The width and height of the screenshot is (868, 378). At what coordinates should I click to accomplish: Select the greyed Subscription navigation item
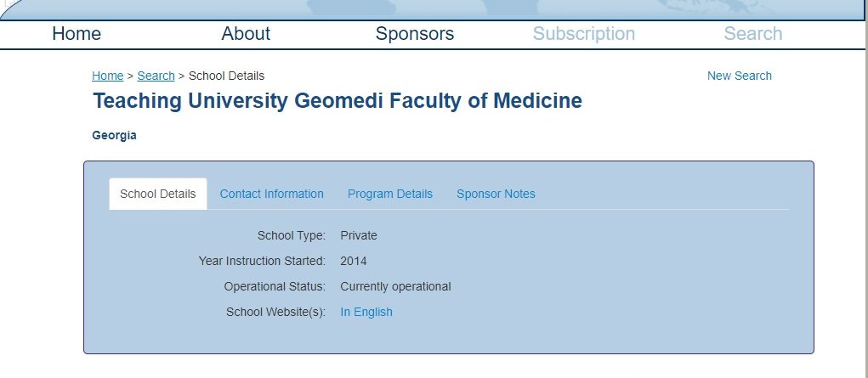point(583,34)
